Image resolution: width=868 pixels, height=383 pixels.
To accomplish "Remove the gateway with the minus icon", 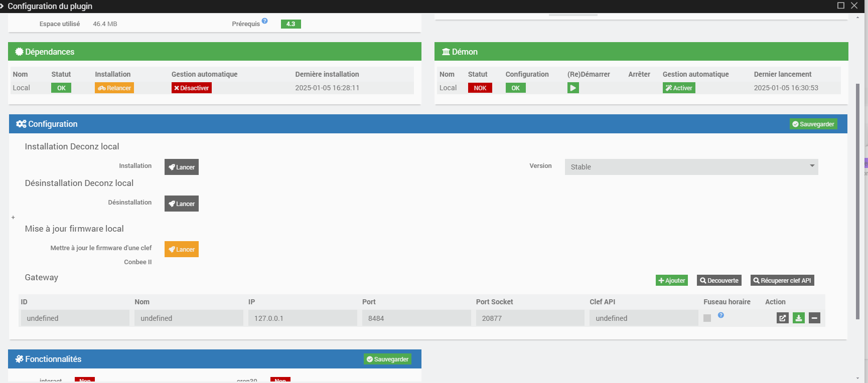I will [x=814, y=318].
